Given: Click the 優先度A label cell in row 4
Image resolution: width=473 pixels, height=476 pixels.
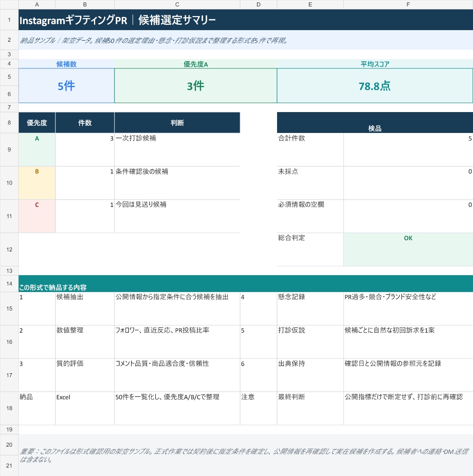Looking at the screenshot, I should [196, 64].
